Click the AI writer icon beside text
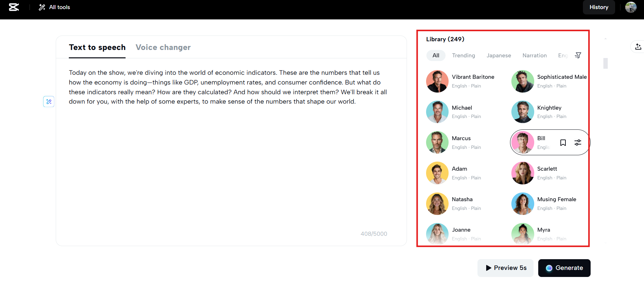The height and width of the screenshot is (284, 644). pos(49,102)
